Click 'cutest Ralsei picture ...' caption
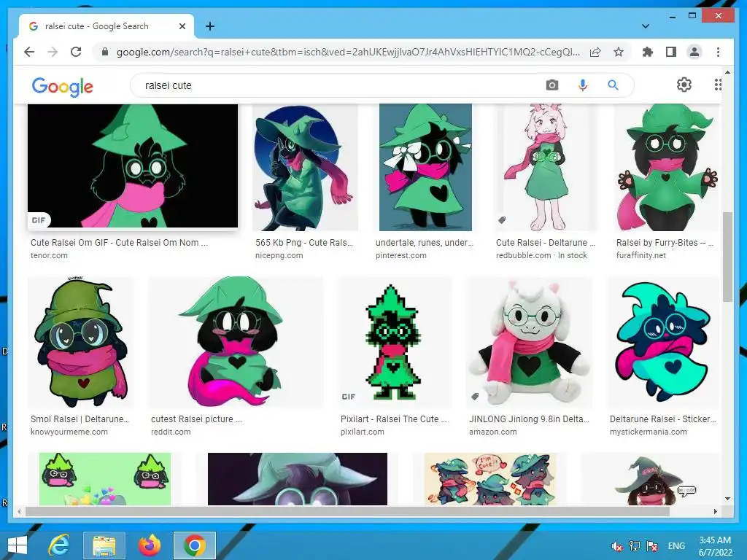The height and width of the screenshot is (560, 747). point(197,419)
